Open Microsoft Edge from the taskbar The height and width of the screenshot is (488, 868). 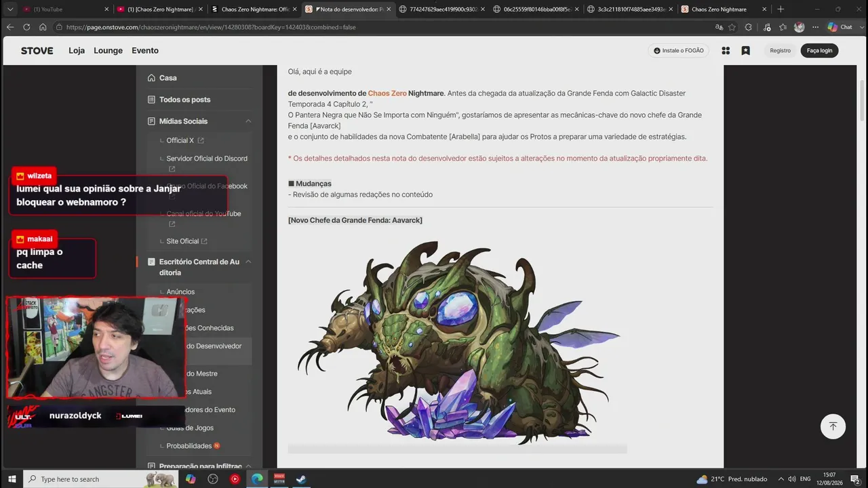(x=257, y=479)
